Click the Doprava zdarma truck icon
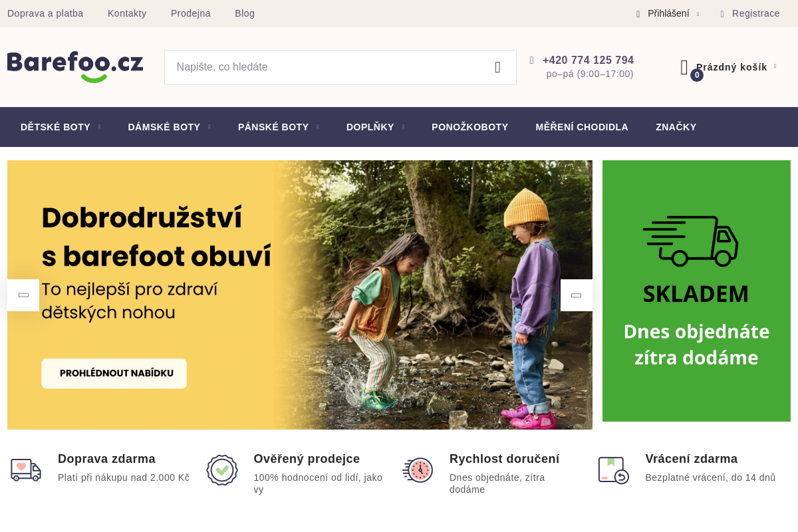The image size is (798, 532). (26, 469)
